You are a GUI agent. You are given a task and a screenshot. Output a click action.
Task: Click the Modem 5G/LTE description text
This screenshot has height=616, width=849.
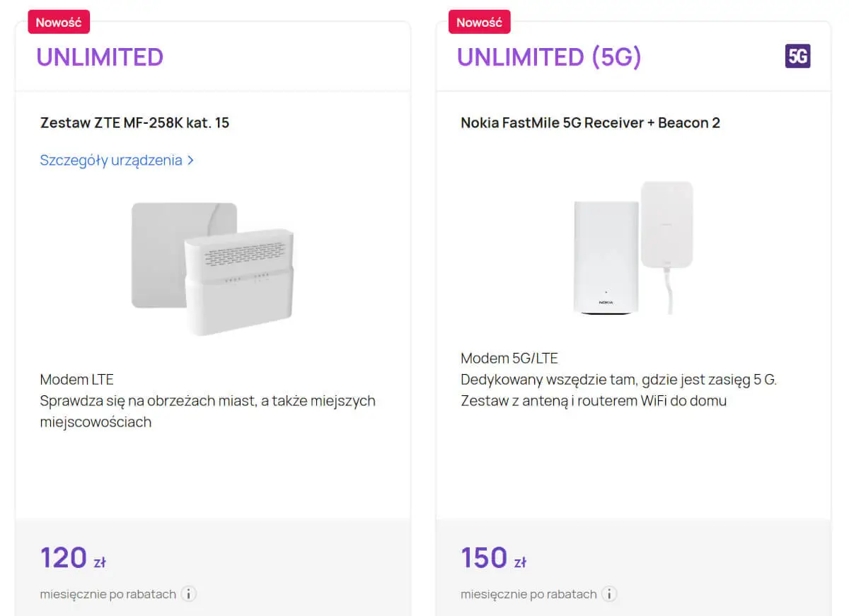(x=508, y=358)
